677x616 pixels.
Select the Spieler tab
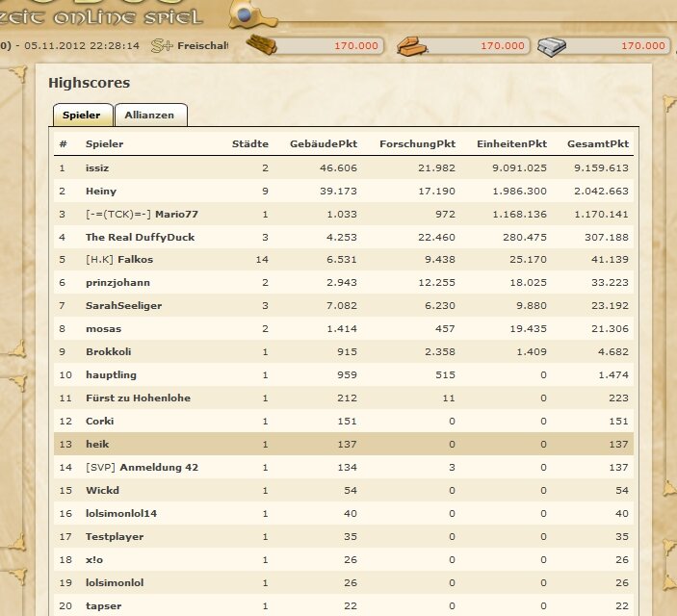pos(82,115)
